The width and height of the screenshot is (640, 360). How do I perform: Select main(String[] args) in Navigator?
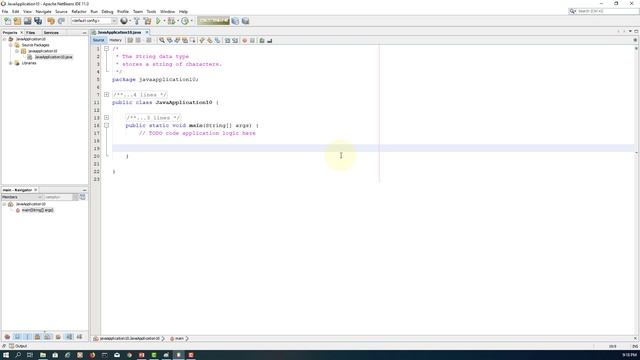37,210
